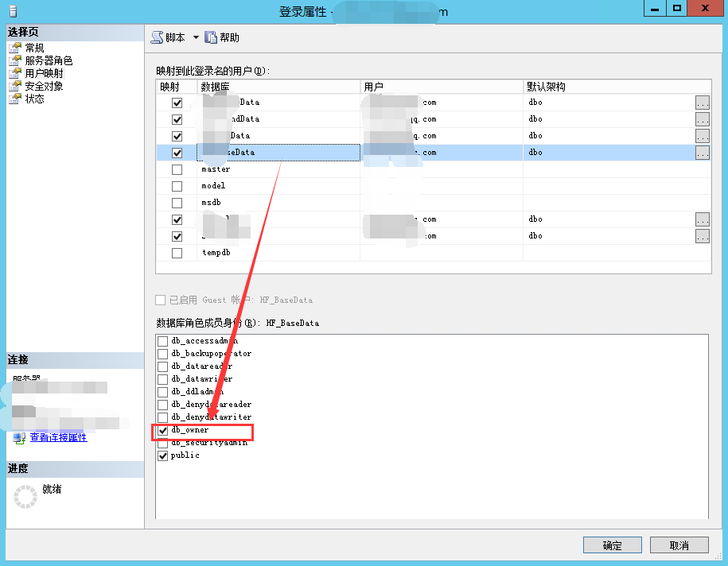This screenshot has height=566, width=728.
Task: Click the 查看连接属性 connection icon
Action: click(x=19, y=438)
